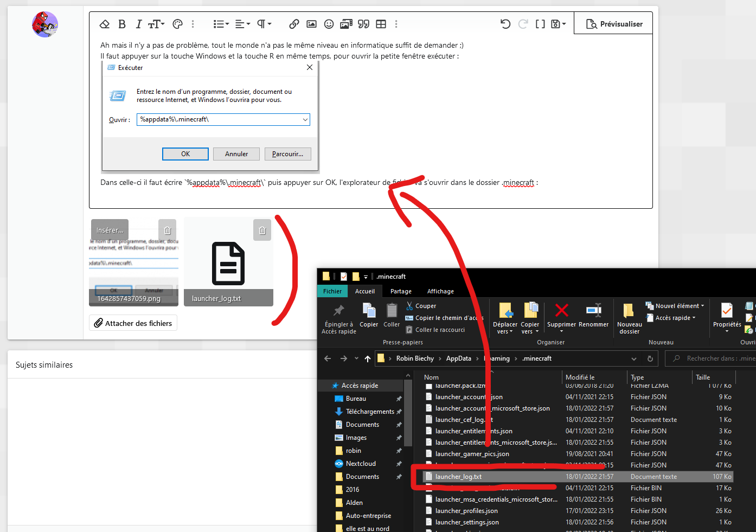Click the Explorer refresh icon
This screenshot has height=532, width=756.
(x=650, y=358)
